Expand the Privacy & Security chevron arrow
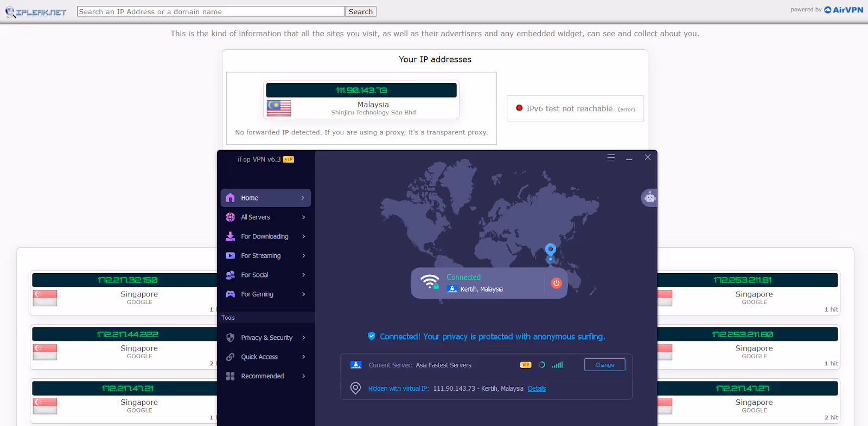Image resolution: width=868 pixels, height=426 pixels. pyautogui.click(x=304, y=338)
